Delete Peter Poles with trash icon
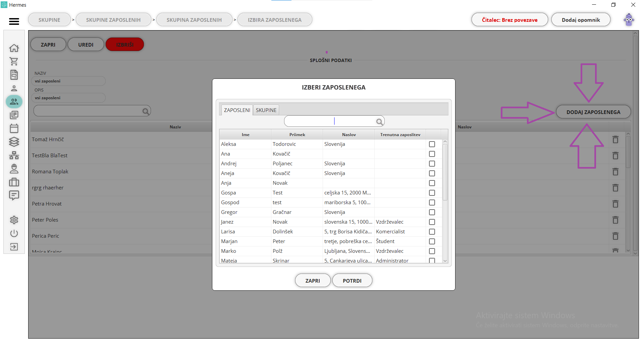 [x=615, y=220]
